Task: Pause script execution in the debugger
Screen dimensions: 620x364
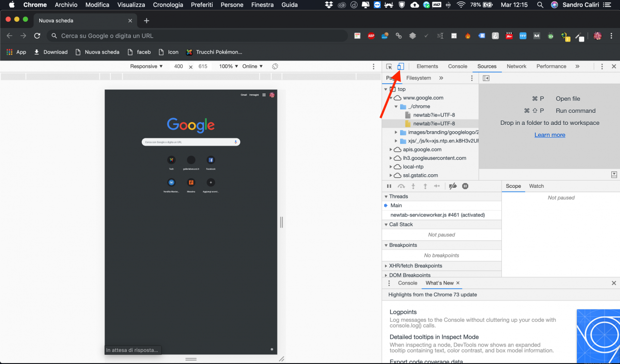Action: 389,186
